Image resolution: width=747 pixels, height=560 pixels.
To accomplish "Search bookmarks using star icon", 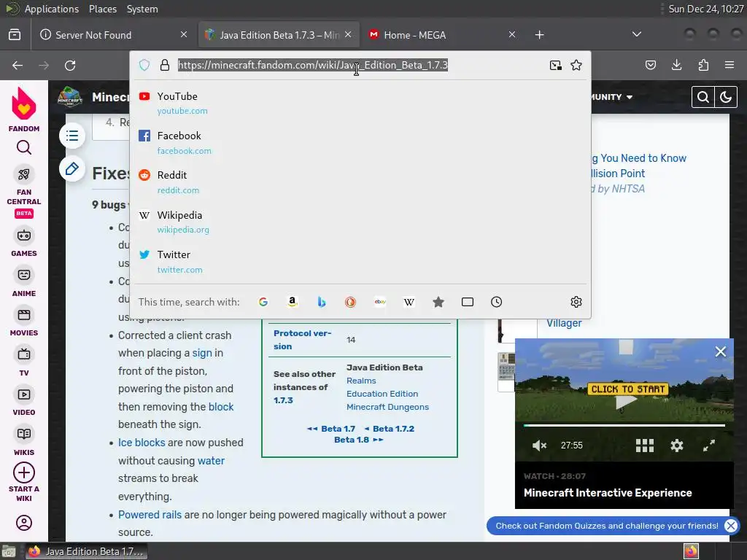I will click(x=438, y=302).
